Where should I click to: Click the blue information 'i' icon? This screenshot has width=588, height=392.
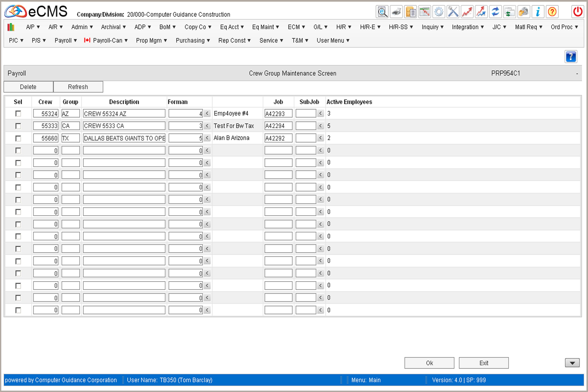coord(538,12)
